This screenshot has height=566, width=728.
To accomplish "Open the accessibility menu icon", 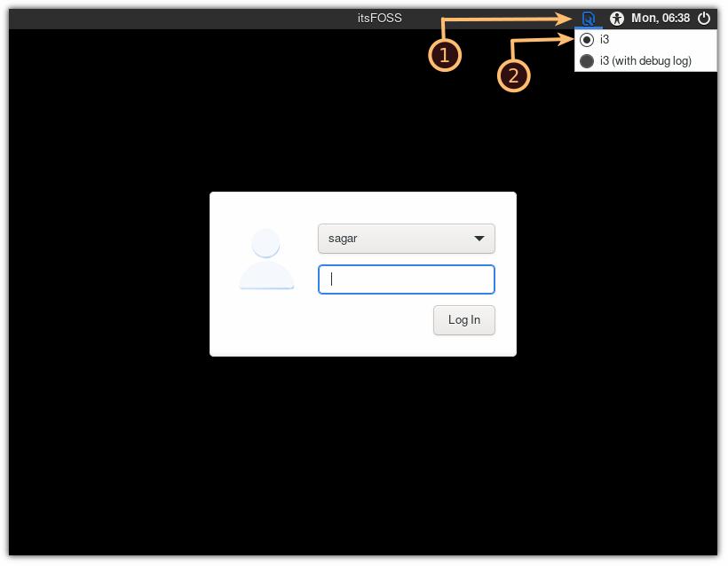I will 616,19.
